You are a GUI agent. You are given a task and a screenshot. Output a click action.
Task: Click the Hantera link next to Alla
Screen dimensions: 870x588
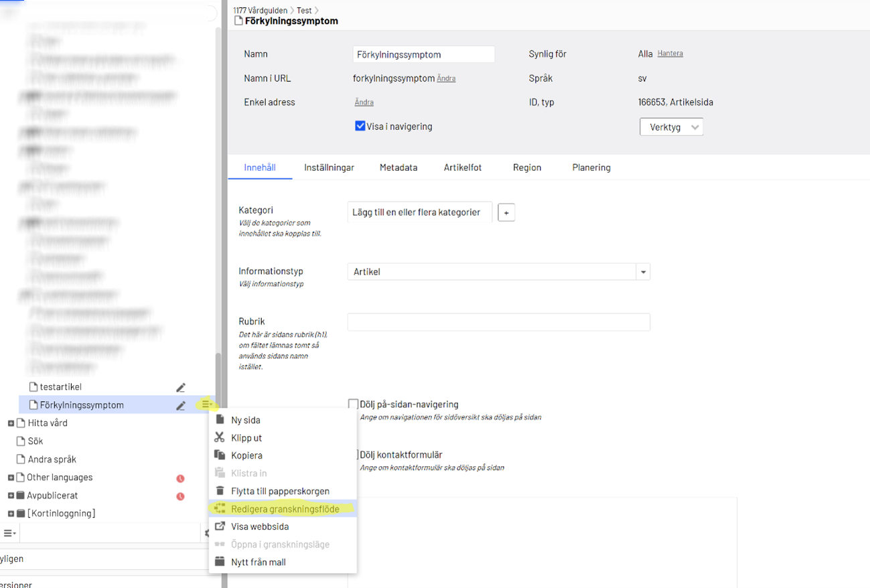tap(670, 54)
